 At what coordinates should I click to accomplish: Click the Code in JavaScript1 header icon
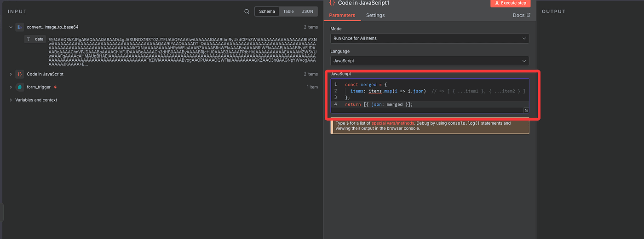pyautogui.click(x=332, y=3)
